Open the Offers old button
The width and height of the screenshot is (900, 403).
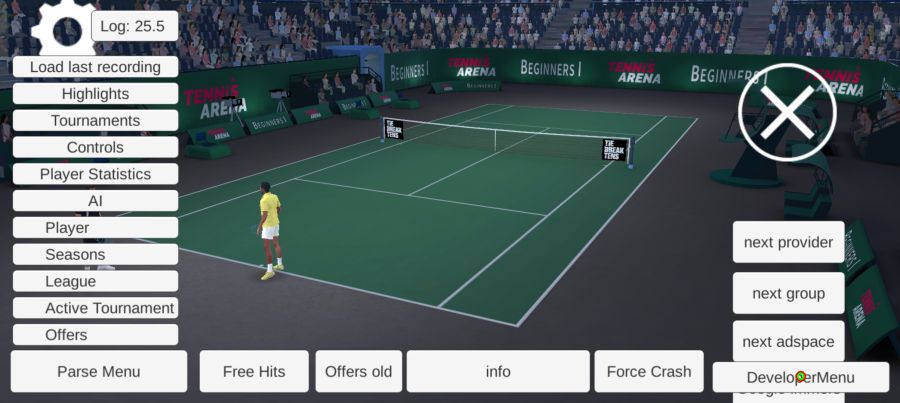[359, 371]
